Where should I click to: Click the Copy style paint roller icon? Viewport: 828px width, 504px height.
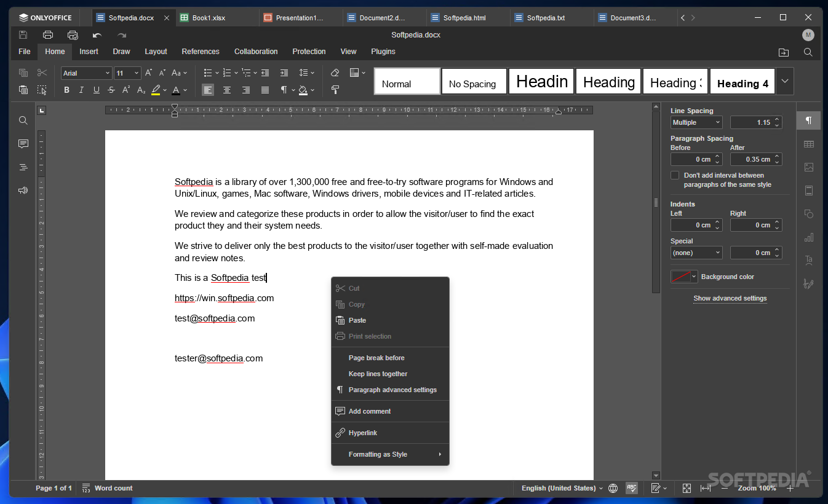click(335, 90)
